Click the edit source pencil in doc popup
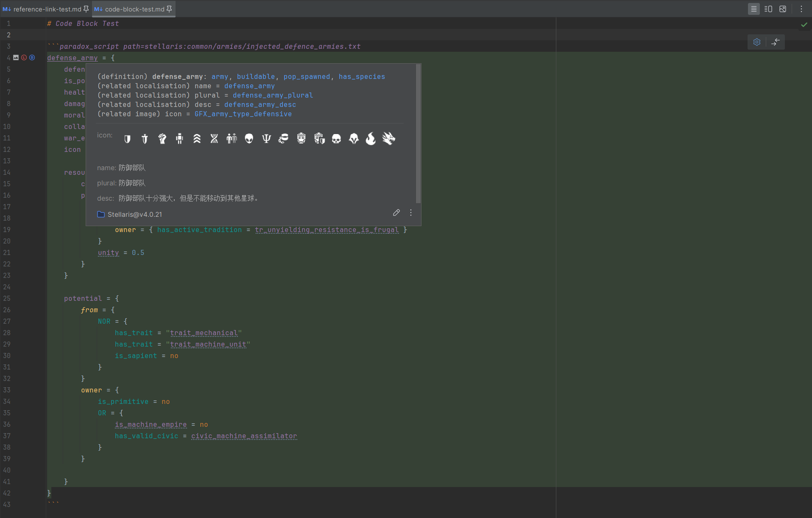 point(396,213)
